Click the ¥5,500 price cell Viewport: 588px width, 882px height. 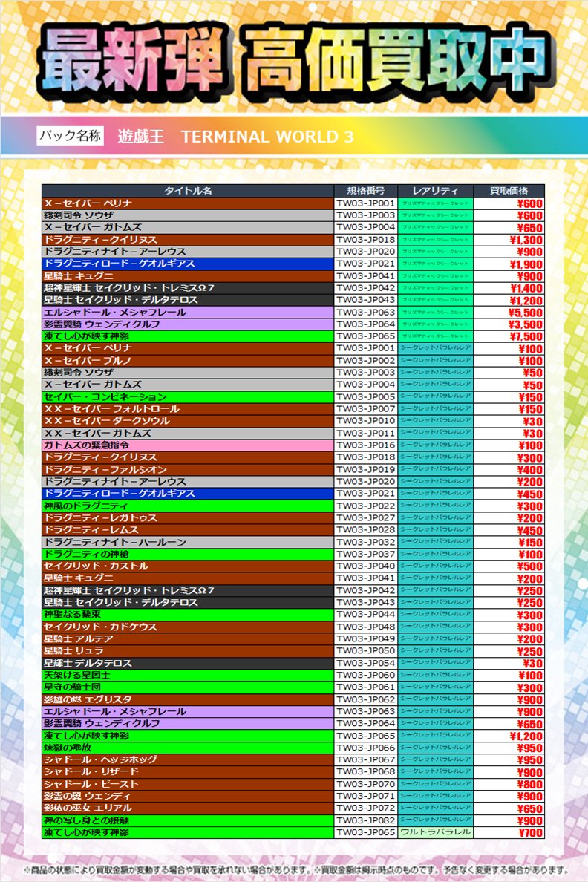tap(509, 312)
